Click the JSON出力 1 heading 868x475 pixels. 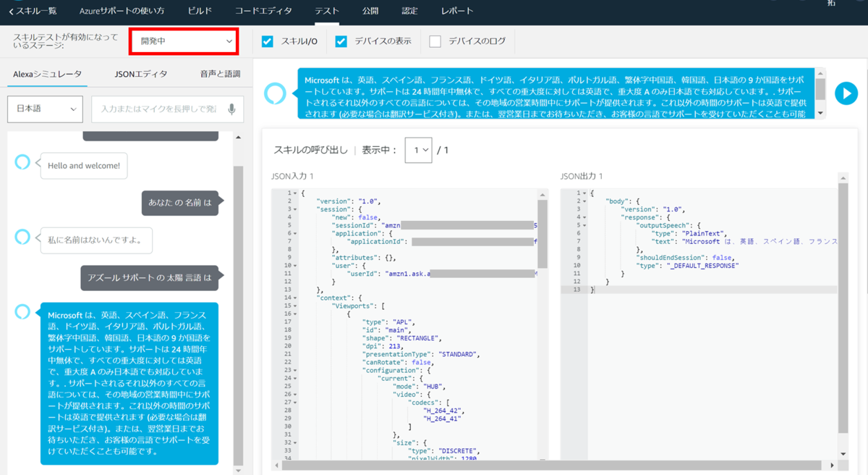click(x=582, y=176)
